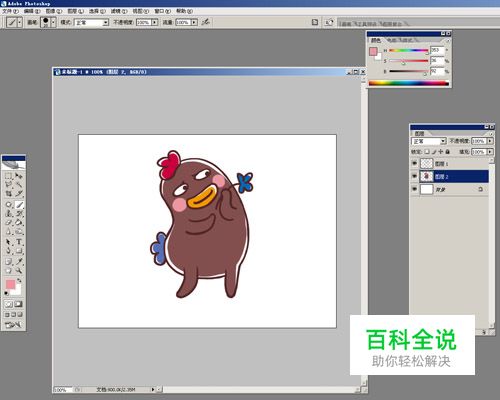500x400 pixels.
Task: Open tool preset picker arrow in options bar
Action: [x=20, y=22]
